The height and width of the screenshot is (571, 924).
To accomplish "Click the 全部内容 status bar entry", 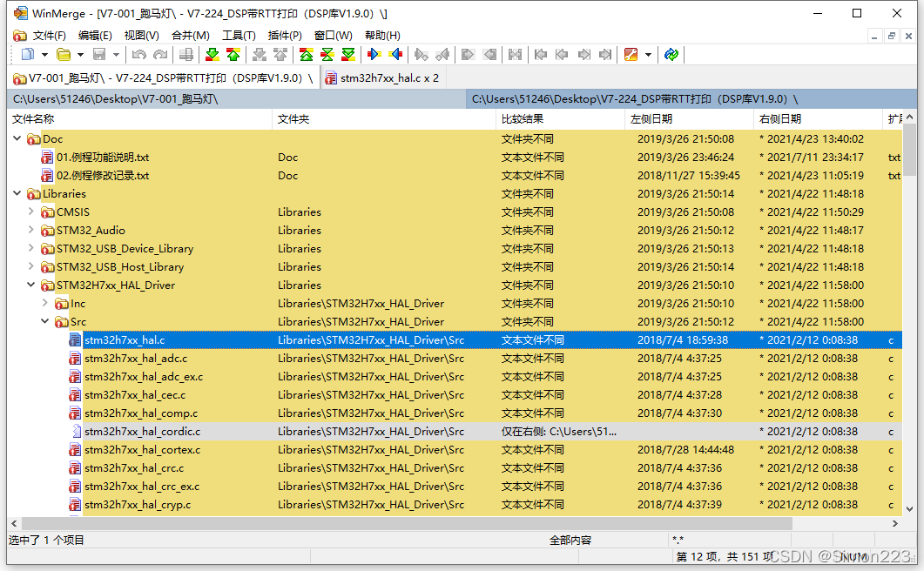I will [570, 540].
